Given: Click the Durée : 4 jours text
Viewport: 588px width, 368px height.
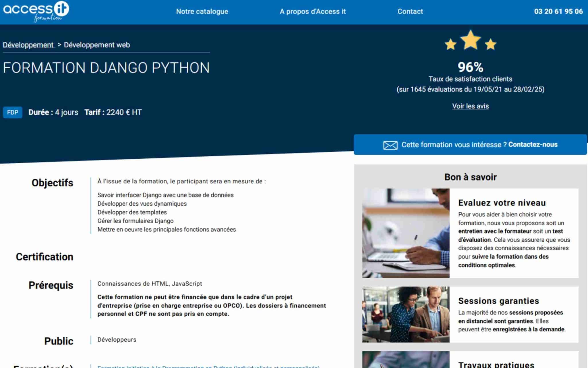Looking at the screenshot, I should (x=53, y=112).
